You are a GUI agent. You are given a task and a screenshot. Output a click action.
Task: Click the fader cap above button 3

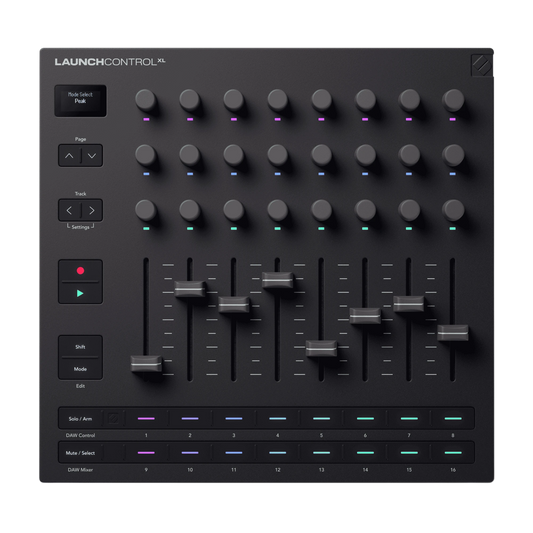234,305
